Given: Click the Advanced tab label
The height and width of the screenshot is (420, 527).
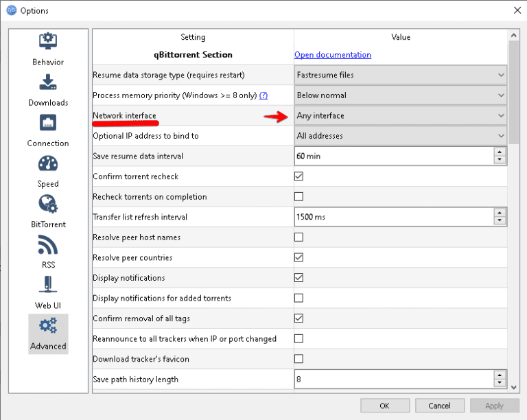Looking at the screenshot, I should point(48,346).
